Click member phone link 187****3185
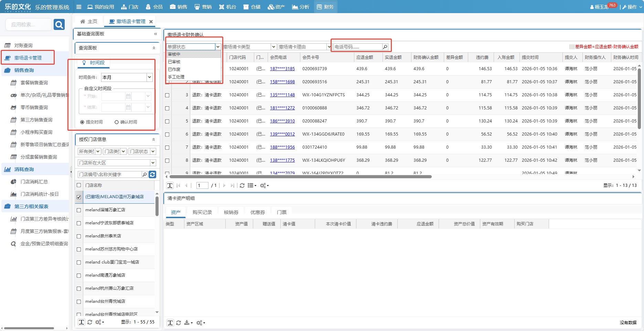This screenshot has height=331, width=644. pyautogui.click(x=282, y=69)
